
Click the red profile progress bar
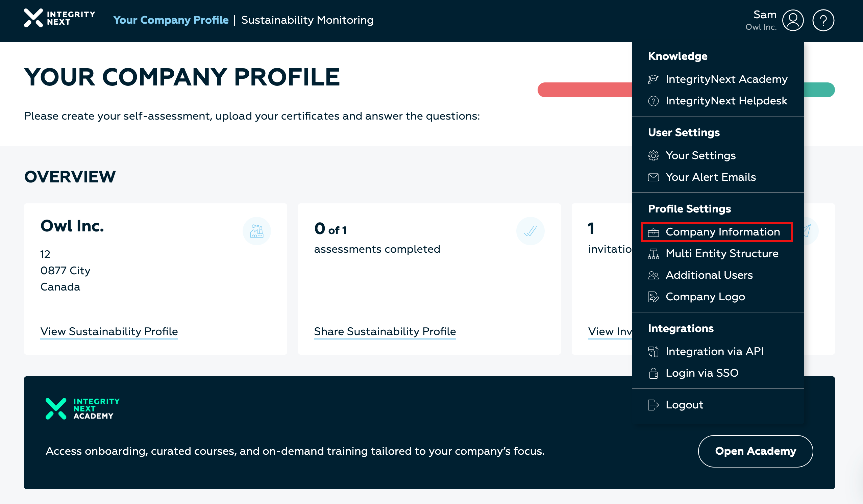pyautogui.click(x=584, y=90)
